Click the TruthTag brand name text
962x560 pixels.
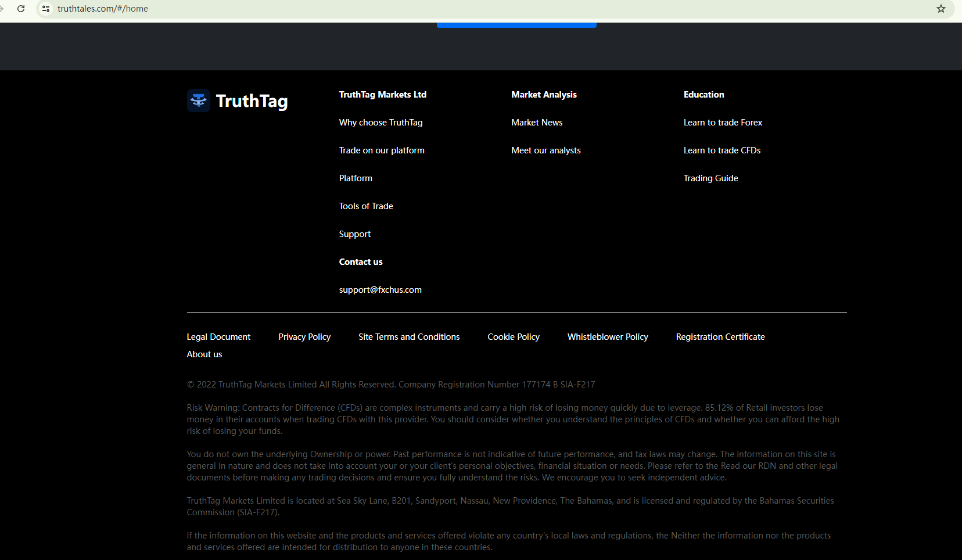[x=252, y=101]
